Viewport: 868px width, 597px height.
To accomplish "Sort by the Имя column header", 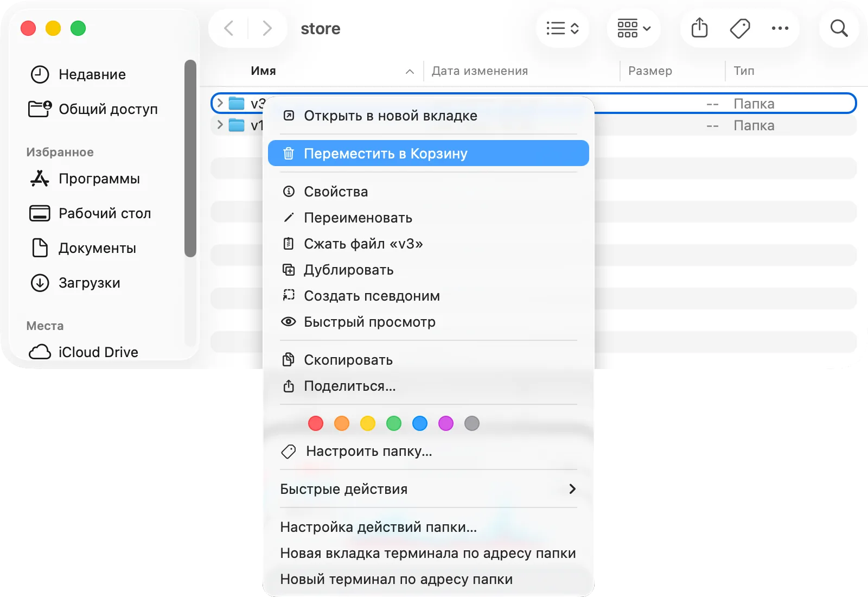I will click(x=263, y=71).
